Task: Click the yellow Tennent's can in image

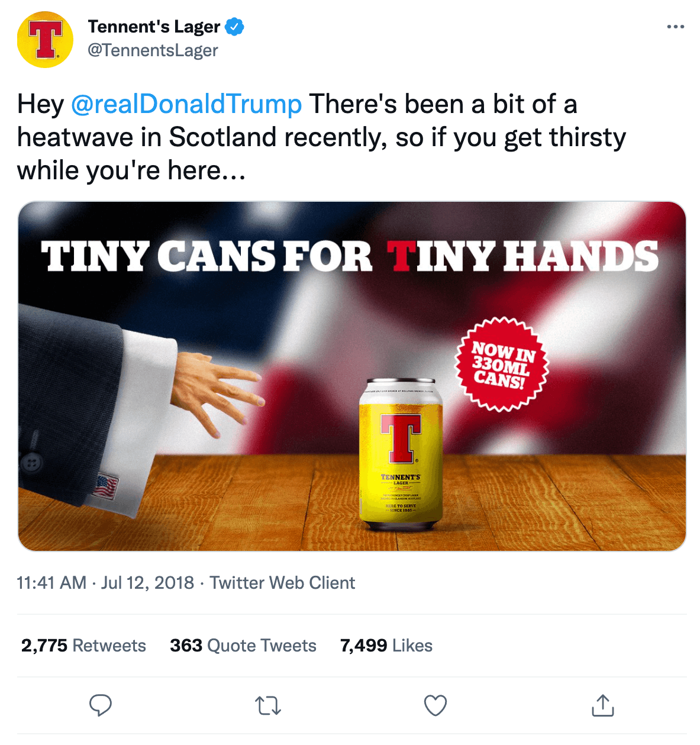Action: click(x=401, y=454)
